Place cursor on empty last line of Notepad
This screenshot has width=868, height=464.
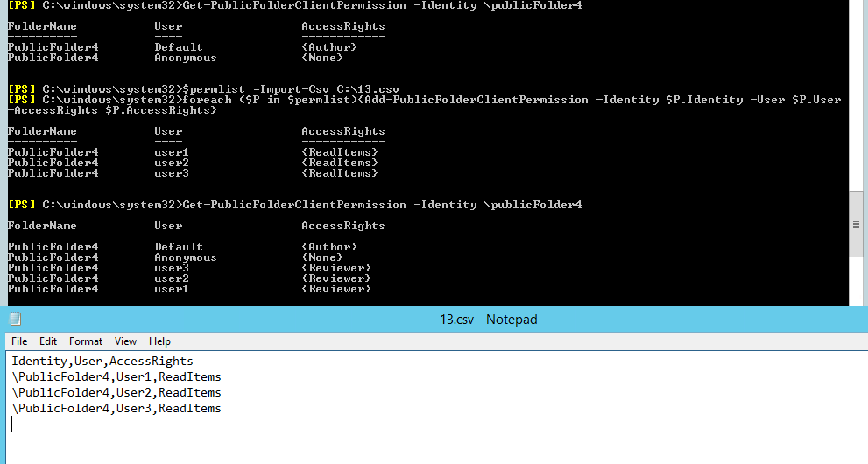[x=12, y=425]
